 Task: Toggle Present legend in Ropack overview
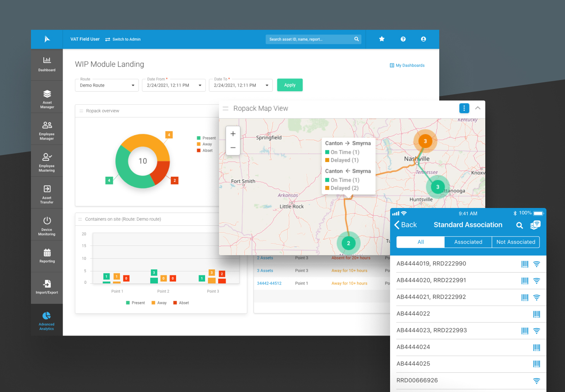206,138
